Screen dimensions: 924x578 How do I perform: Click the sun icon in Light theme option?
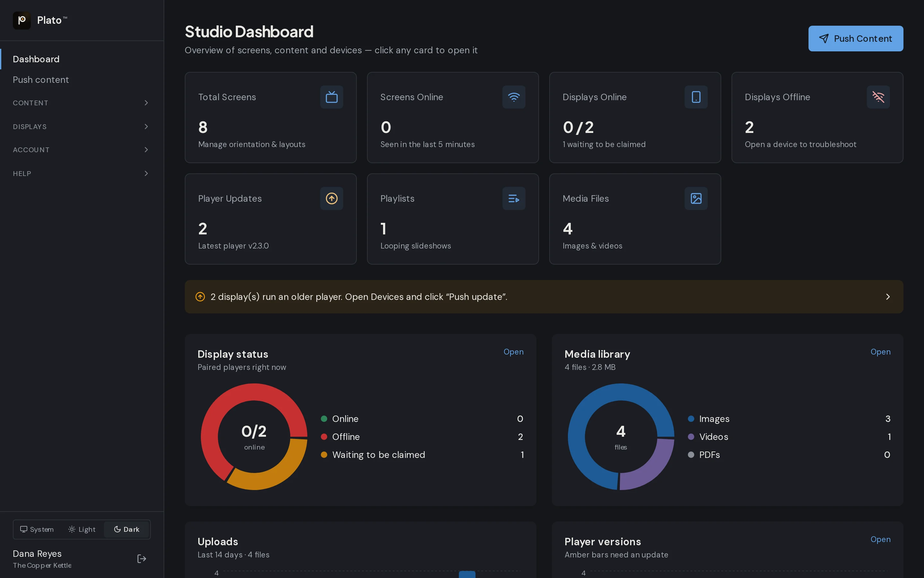72,529
